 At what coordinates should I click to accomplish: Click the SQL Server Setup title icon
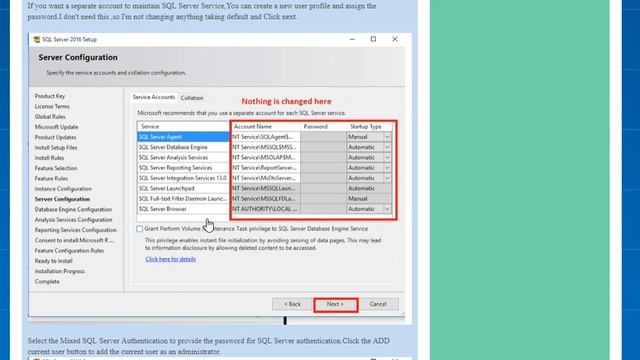tap(36, 40)
